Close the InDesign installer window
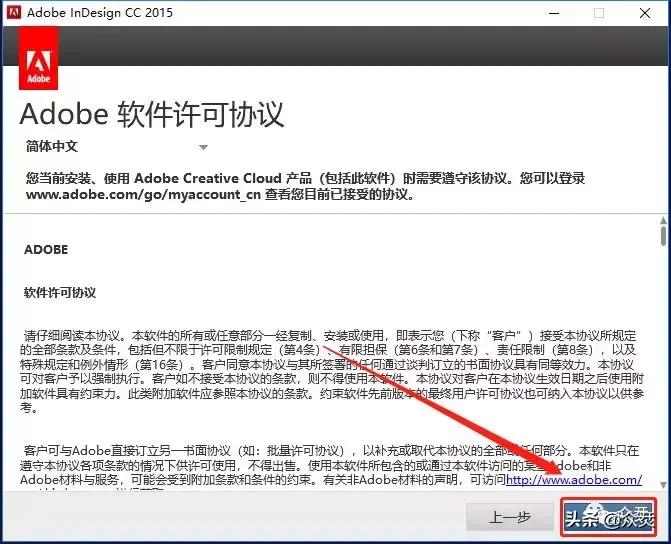Screen dimensions: 671x544 tap(645, 13)
